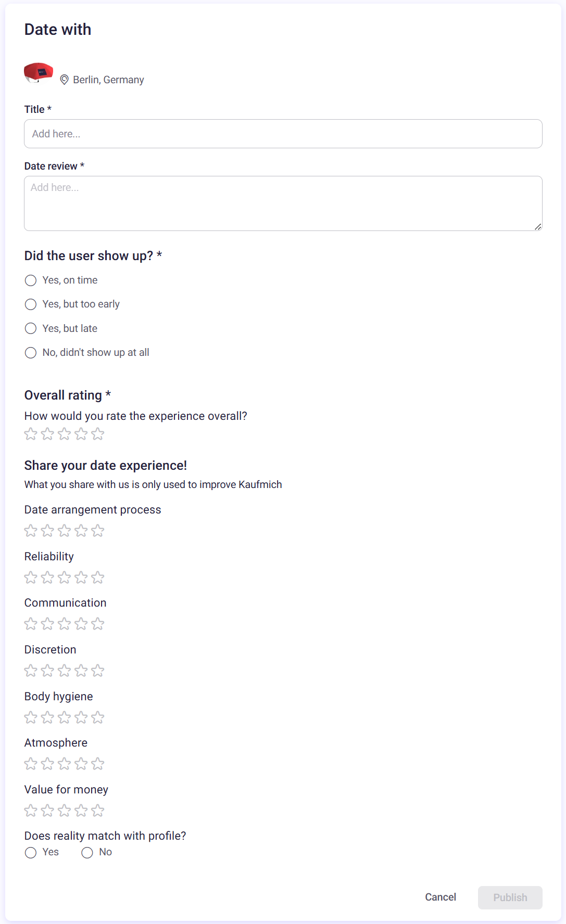Select 'Yes, on time' radio option
Viewport: 566px width, 924px height.
tap(31, 280)
